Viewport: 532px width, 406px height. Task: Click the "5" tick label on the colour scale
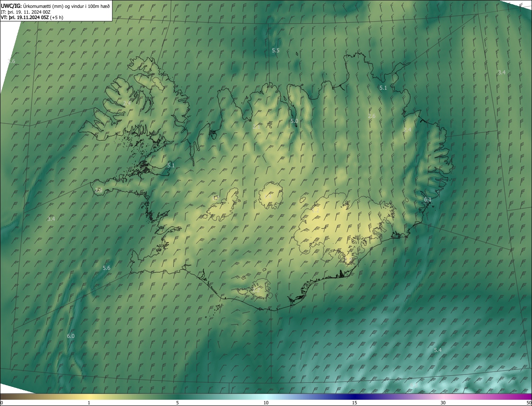point(177,403)
